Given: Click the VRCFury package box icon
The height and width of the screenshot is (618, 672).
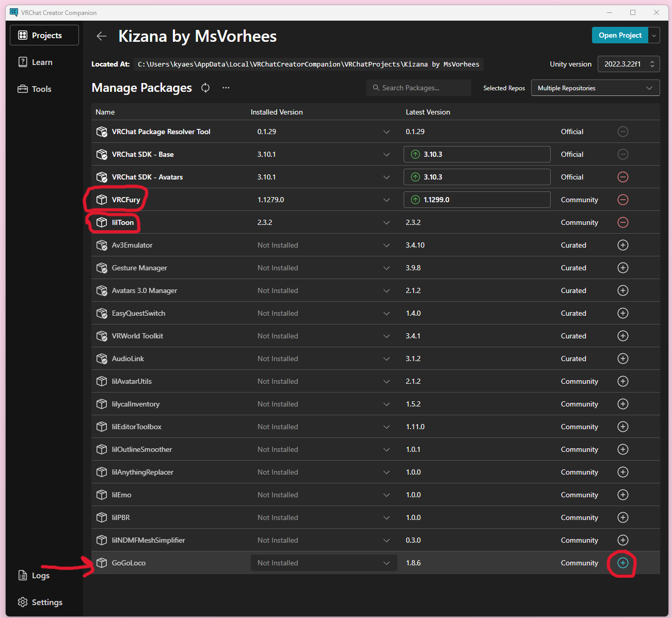Looking at the screenshot, I should 102,200.
